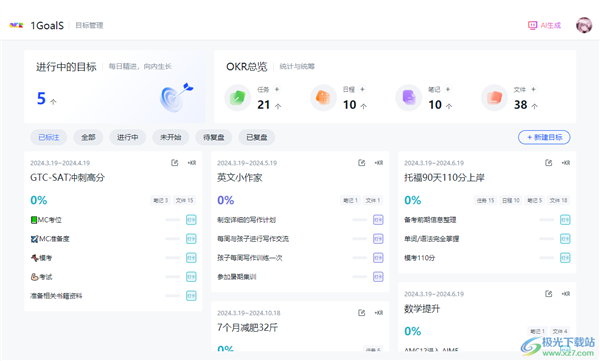Open the GTC-SAT冲刺高分 goal title
The height and width of the screenshot is (361, 600).
coord(67,178)
